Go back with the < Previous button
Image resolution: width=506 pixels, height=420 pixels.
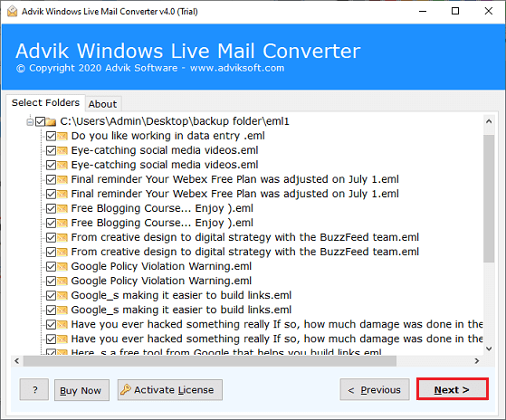pyautogui.click(x=375, y=390)
